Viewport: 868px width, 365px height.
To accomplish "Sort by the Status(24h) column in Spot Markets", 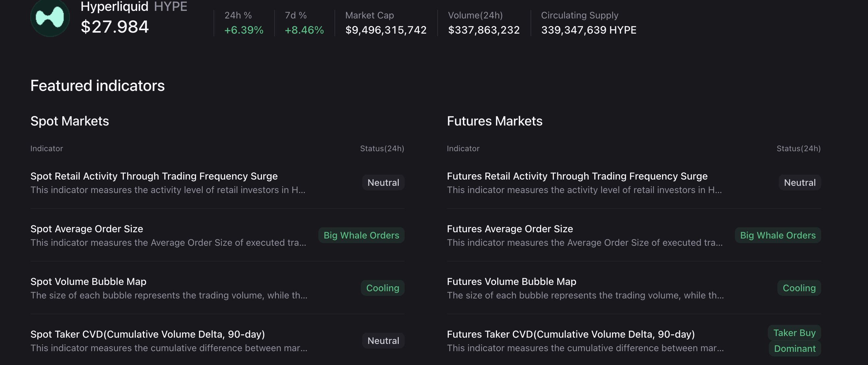I will [x=382, y=148].
